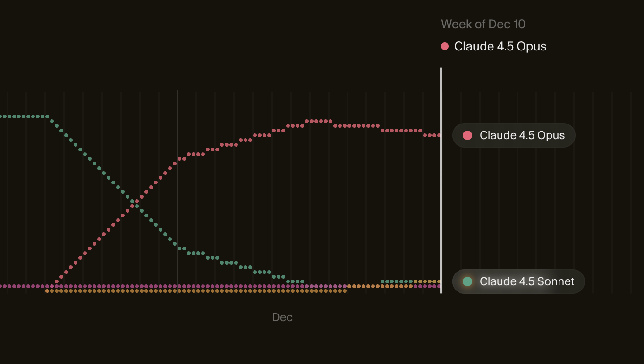Click the last red Opus dot beside the cursor line

[439, 135]
